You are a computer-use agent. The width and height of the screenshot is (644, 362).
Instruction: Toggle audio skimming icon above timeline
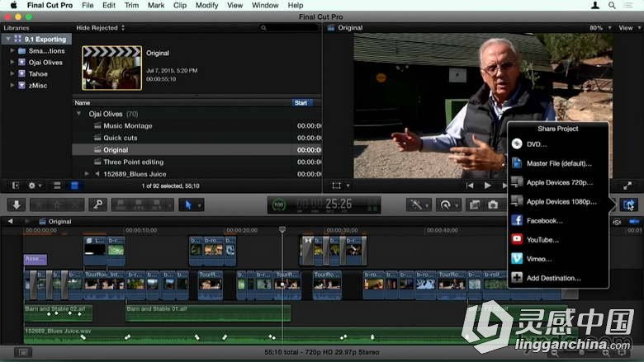click(x=617, y=222)
